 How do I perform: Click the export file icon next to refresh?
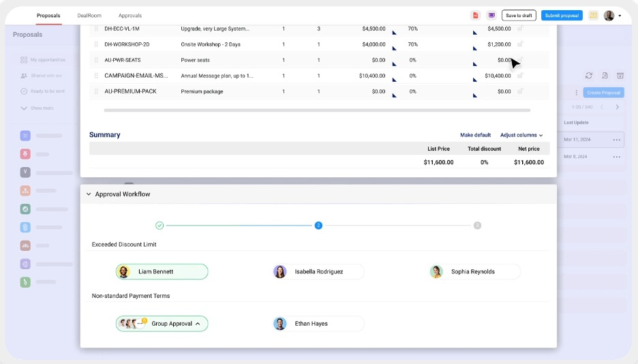coord(605,76)
